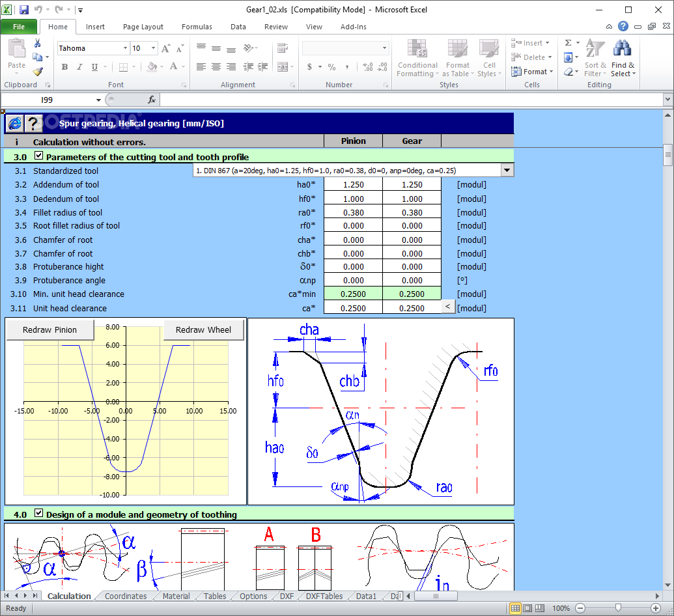Click the Merge and Center icon
Screen dimensions: 674x616
coord(283,66)
